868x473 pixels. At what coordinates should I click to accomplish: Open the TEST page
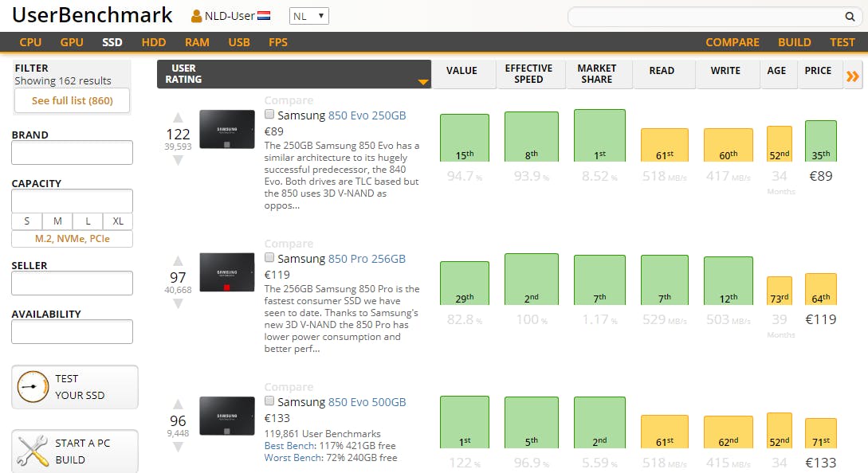point(842,42)
